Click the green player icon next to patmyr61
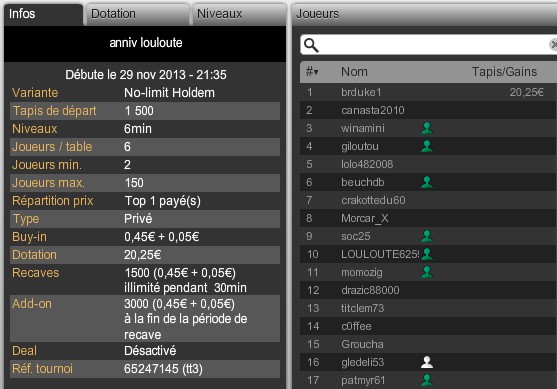 tap(427, 380)
